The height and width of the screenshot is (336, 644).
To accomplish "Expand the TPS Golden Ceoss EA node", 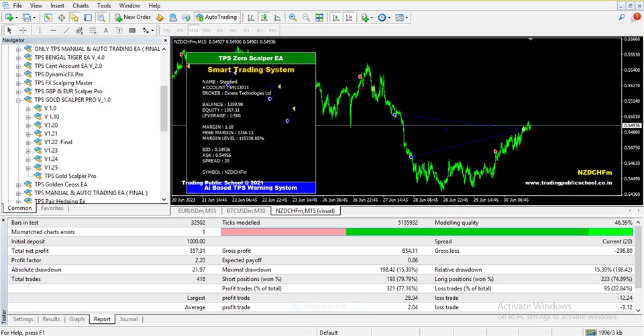I will (18, 184).
